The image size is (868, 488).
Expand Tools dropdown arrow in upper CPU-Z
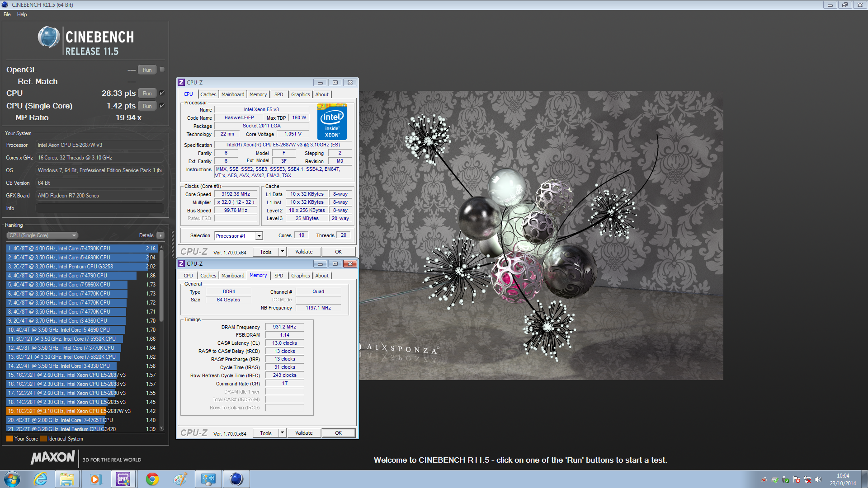(282, 252)
